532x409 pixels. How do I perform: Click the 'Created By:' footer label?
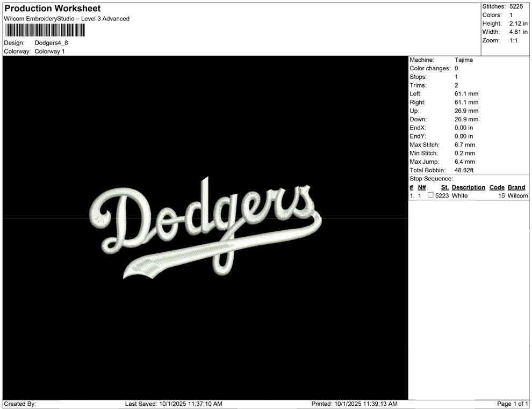(x=20, y=404)
